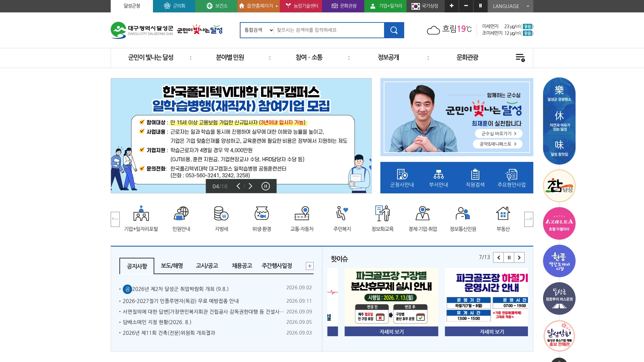Open 부서안내 department chart icon
Viewport: 644px width, 362px height.
(x=438, y=178)
